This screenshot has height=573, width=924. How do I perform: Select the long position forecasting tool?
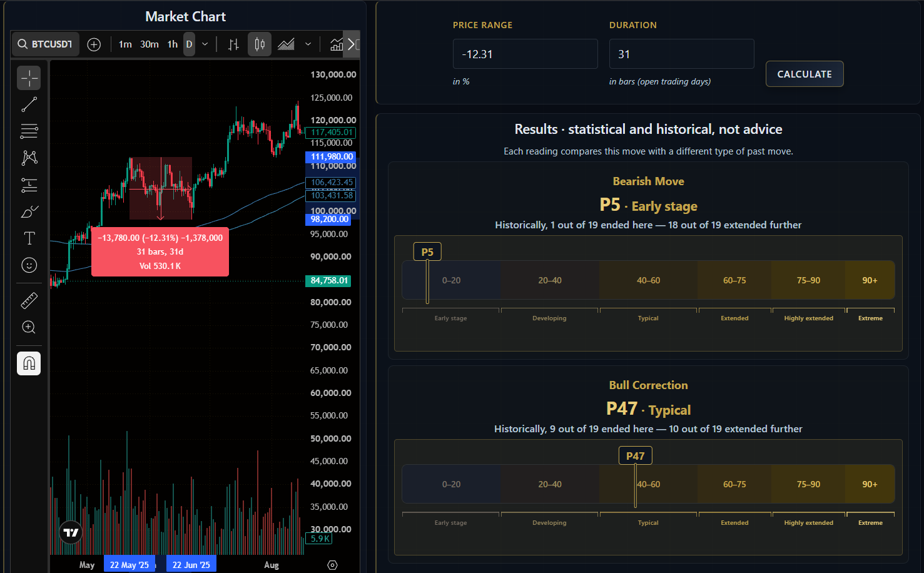29,185
